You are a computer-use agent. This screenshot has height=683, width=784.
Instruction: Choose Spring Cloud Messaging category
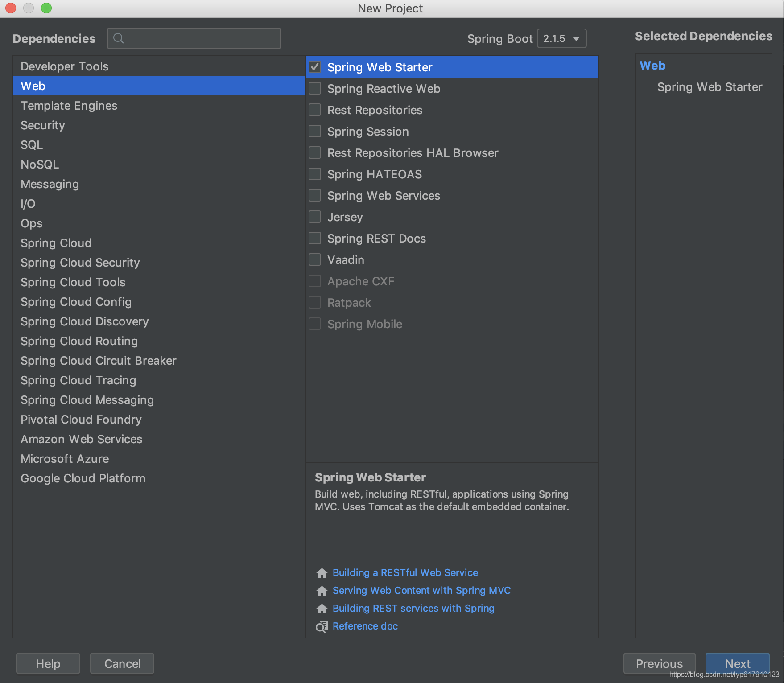[x=159, y=400]
